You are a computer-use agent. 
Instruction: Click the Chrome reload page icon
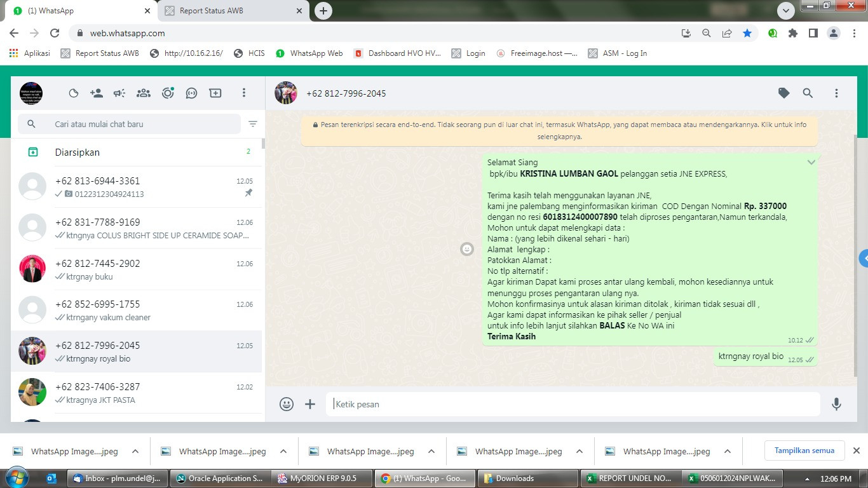point(55,33)
